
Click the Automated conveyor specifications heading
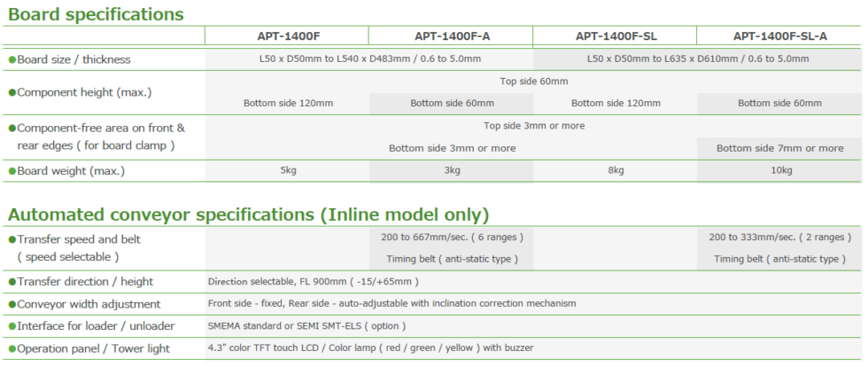pyautogui.click(x=248, y=215)
